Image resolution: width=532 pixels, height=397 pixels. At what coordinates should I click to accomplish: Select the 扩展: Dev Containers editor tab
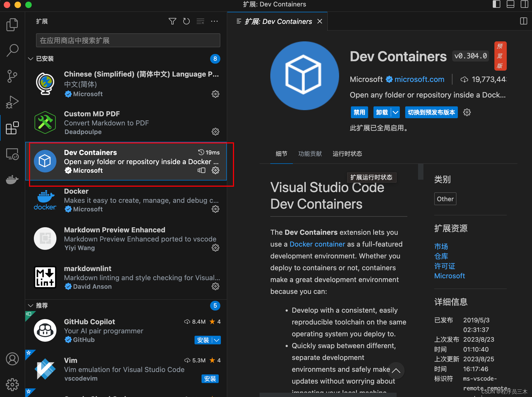point(278,21)
